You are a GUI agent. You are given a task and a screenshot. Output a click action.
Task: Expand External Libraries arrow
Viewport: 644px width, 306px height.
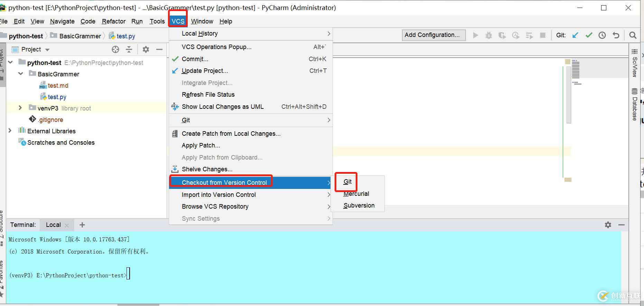10,131
